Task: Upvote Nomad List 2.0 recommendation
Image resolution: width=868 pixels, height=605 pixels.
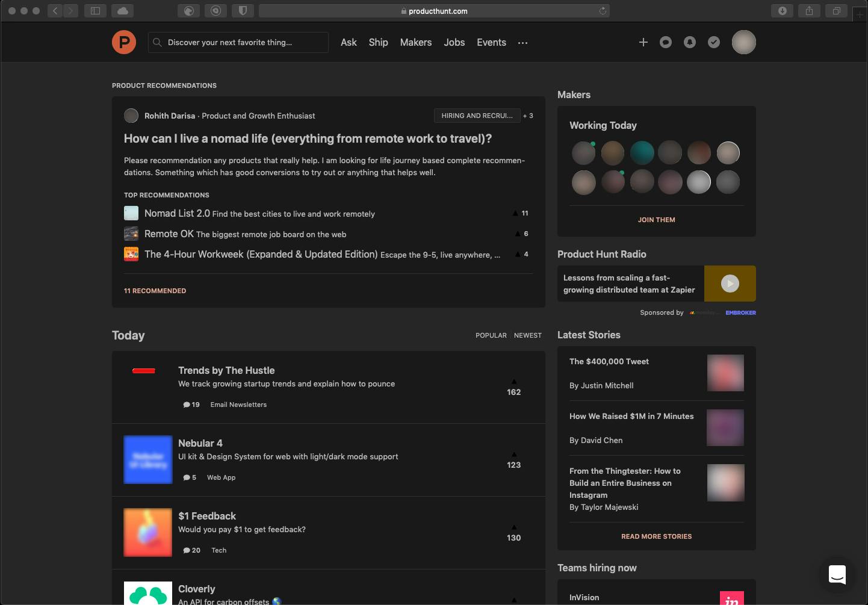Action: (521, 213)
